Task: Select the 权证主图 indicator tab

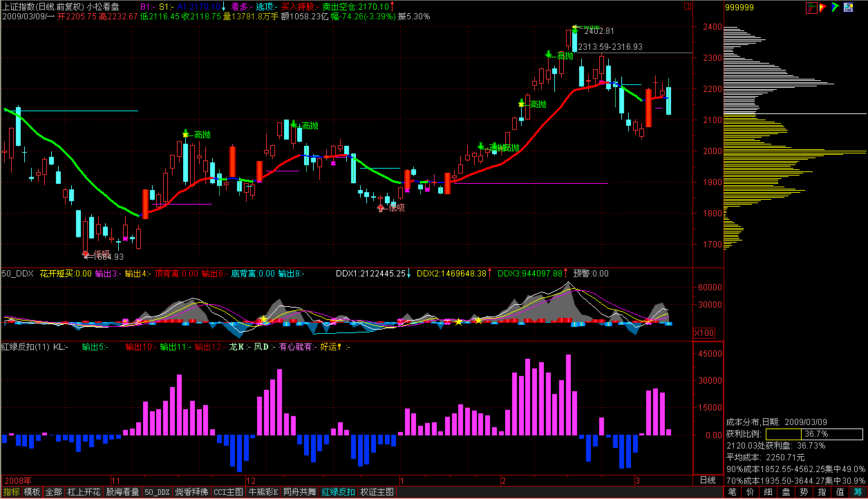Action: coord(377,492)
